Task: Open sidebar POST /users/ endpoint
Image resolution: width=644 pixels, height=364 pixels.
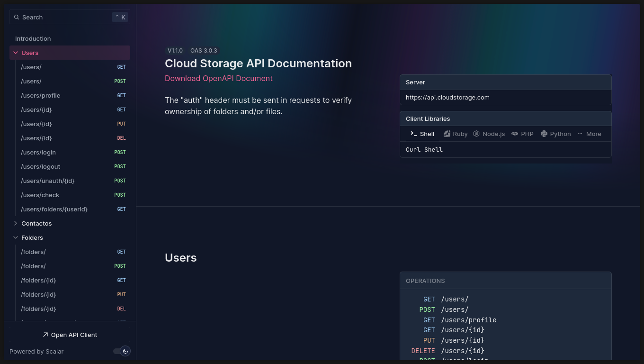Action: point(73,81)
